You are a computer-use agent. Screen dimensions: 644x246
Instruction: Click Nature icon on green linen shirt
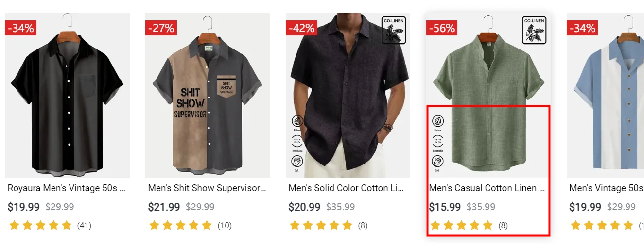438,121
